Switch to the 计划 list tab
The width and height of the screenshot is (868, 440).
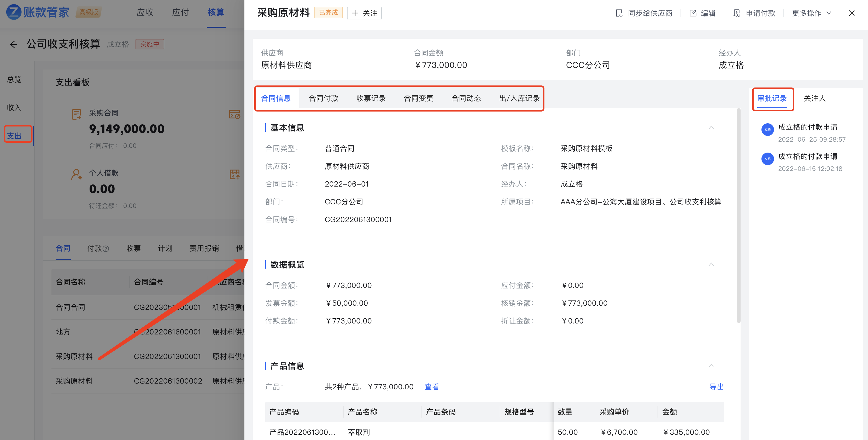165,248
